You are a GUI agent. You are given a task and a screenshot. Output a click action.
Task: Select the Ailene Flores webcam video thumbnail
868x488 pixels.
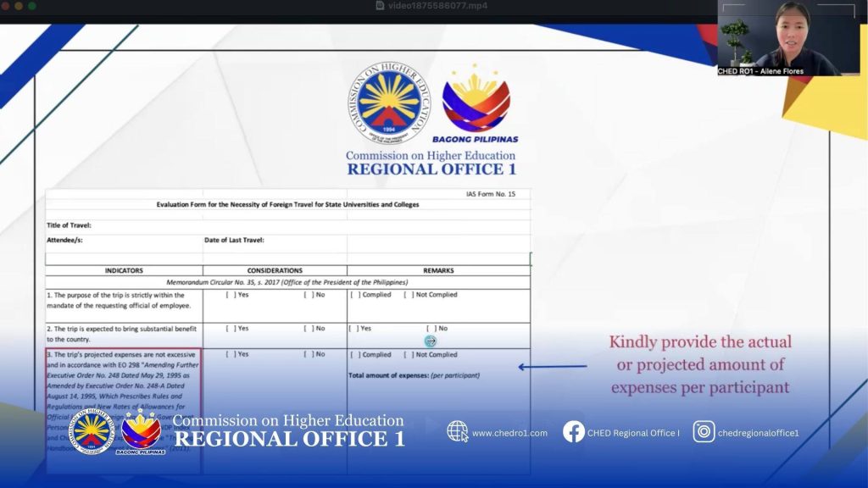tap(788, 37)
